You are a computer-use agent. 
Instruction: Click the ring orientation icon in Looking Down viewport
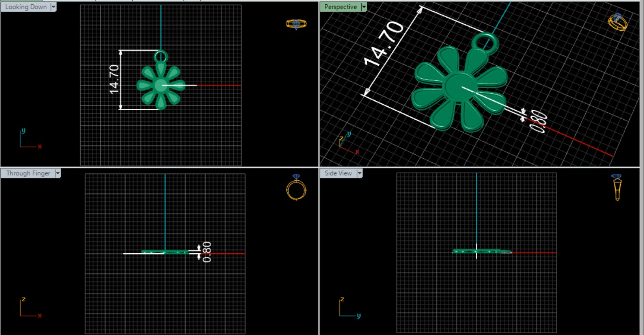coord(296,24)
